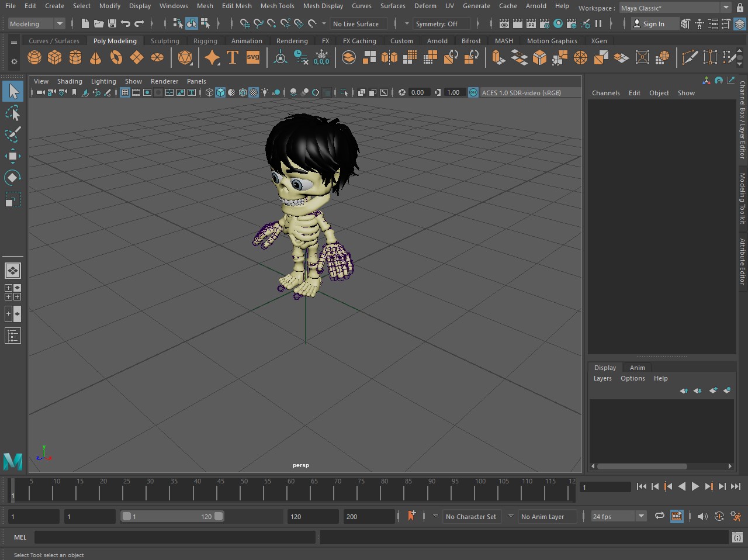Open the viewport Shading menu
The height and width of the screenshot is (560, 748).
tap(70, 81)
